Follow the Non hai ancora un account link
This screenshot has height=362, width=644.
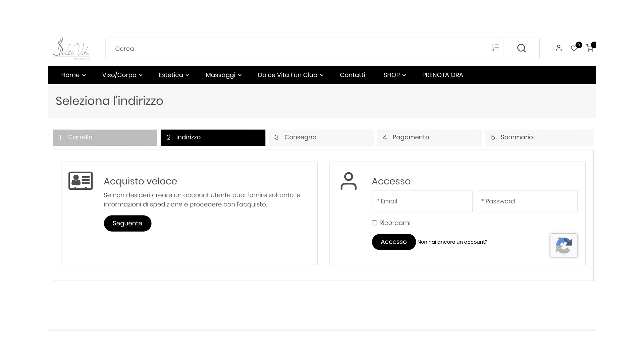452,242
